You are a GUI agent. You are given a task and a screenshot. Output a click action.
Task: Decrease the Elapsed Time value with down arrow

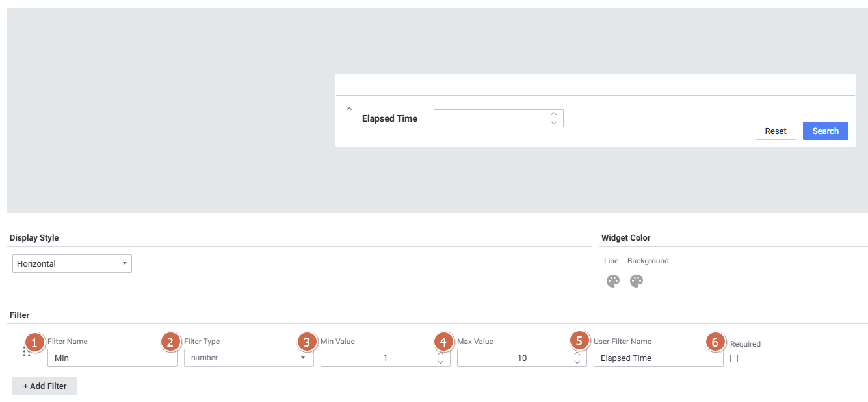pyautogui.click(x=553, y=122)
